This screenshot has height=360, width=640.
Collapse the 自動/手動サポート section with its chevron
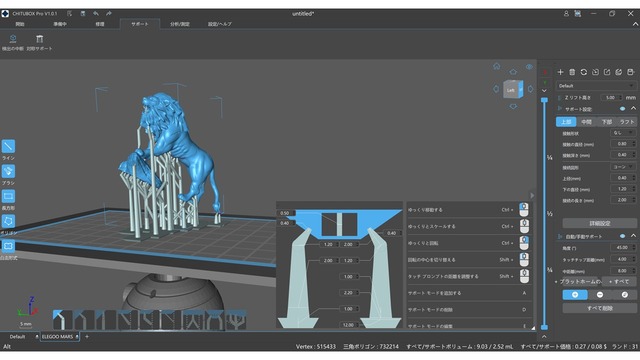(633, 236)
